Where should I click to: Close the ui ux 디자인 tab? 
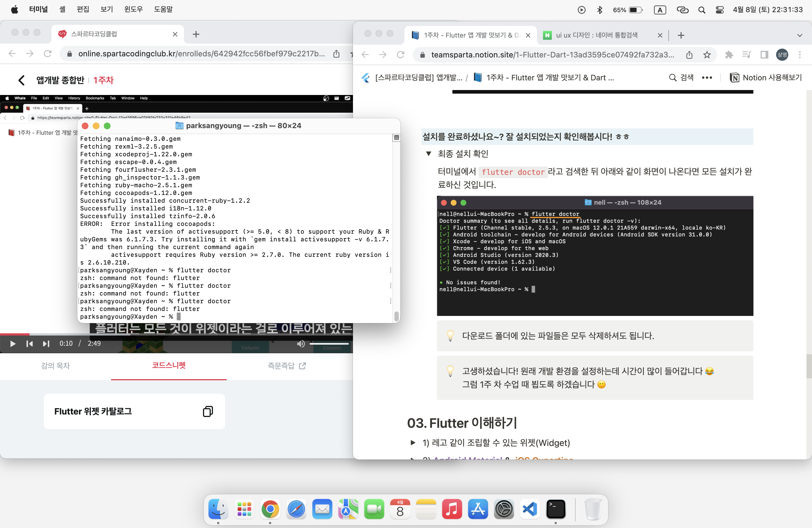[660, 35]
